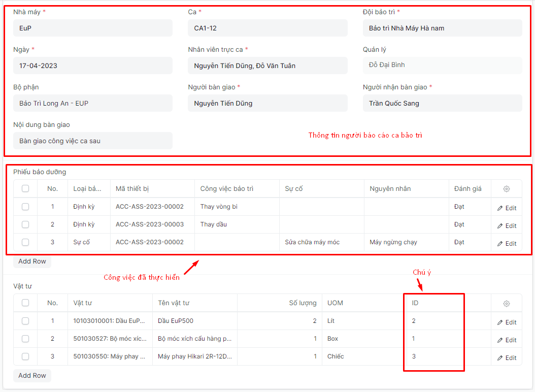The width and height of the screenshot is (535, 392).
Task: Check the Dầu EuP500 row checkbox
Action: (x=25, y=321)
